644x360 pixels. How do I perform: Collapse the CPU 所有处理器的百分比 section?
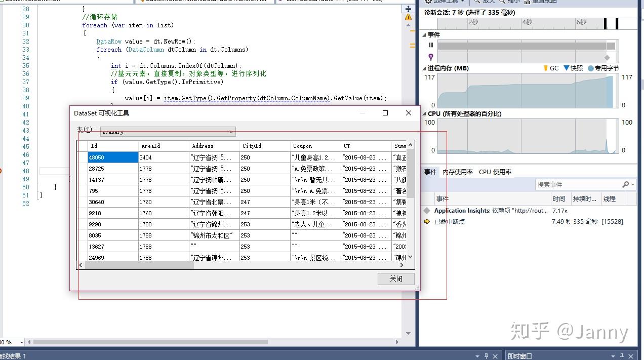[423, 114]
